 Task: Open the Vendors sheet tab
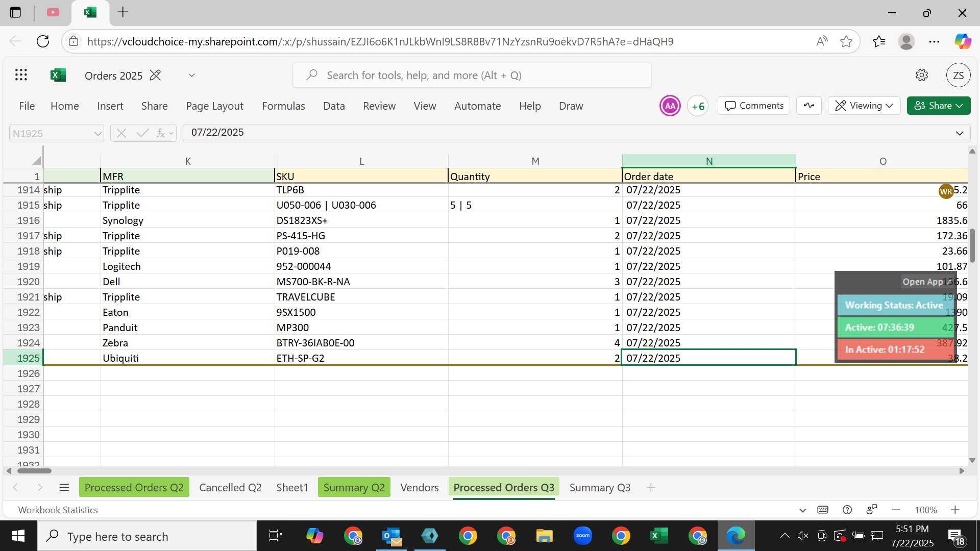[419, 487]
